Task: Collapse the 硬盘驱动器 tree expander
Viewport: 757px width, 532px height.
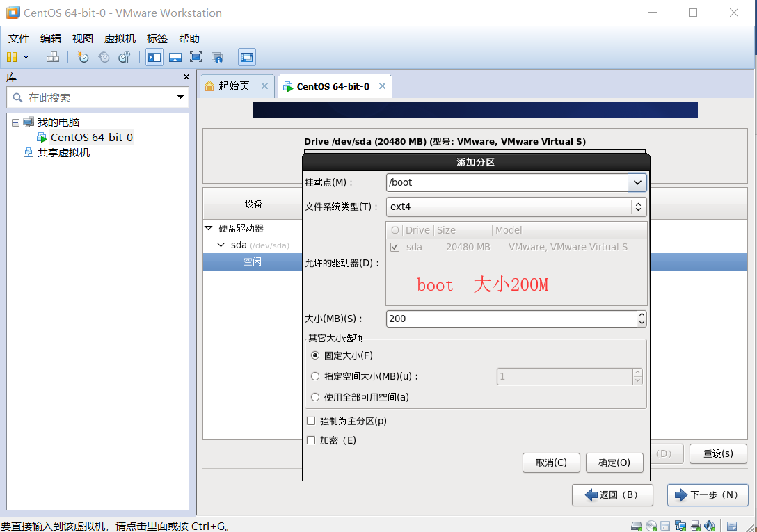Action: coord(209,228)
